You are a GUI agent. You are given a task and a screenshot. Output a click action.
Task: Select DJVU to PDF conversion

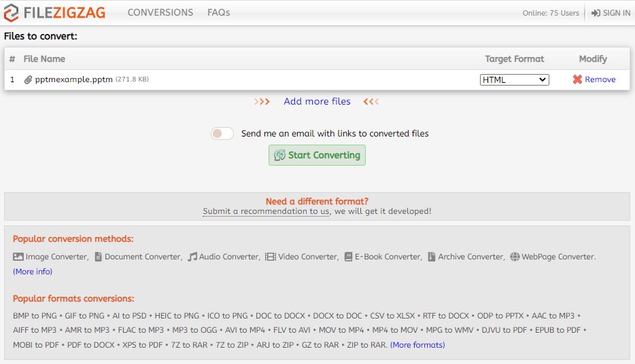click(504, 330)
